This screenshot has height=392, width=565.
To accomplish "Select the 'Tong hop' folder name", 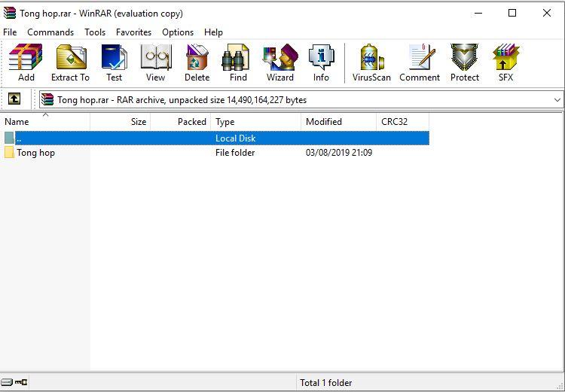I will click(x=35, y=153).
